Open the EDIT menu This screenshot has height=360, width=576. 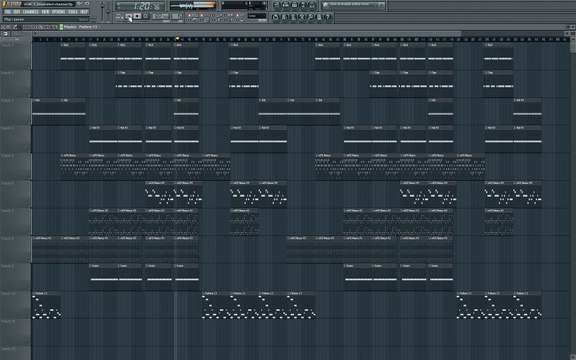(x=17, y=12)
